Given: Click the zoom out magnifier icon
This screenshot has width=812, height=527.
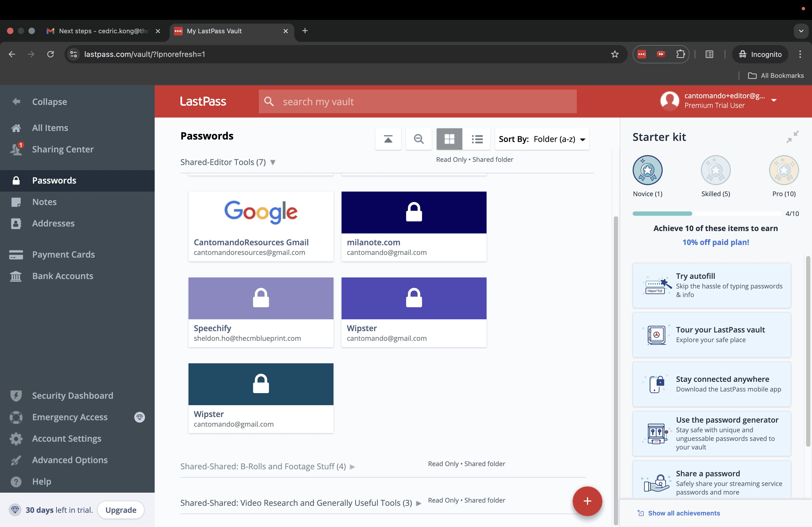Looking at the screenshot, I should [x=419, y=139].
